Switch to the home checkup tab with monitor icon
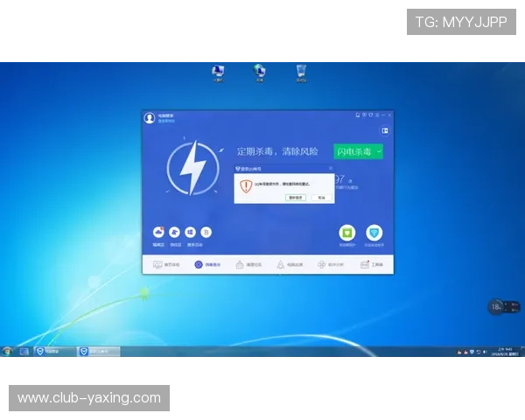Screen dimensions: 525x420 click(166, 264)
